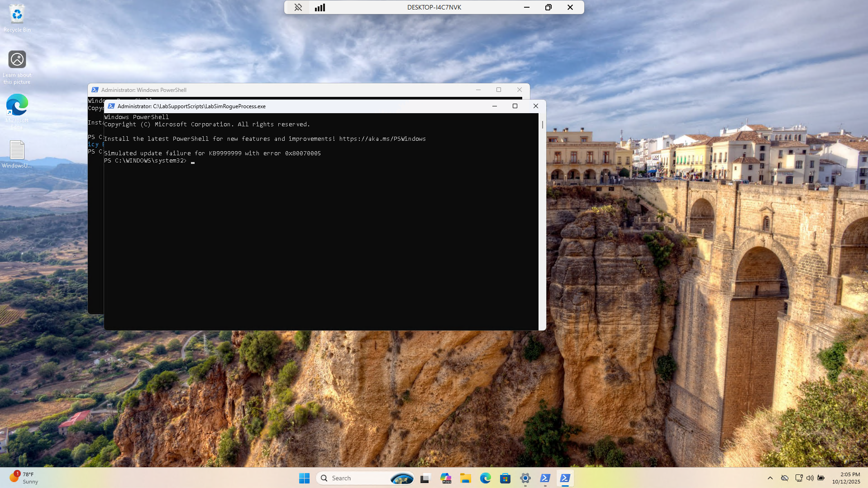The width and height of the screenshot is (868, 488).
Task: Open the clock and date flyout
Action: (x=845, y=478)
